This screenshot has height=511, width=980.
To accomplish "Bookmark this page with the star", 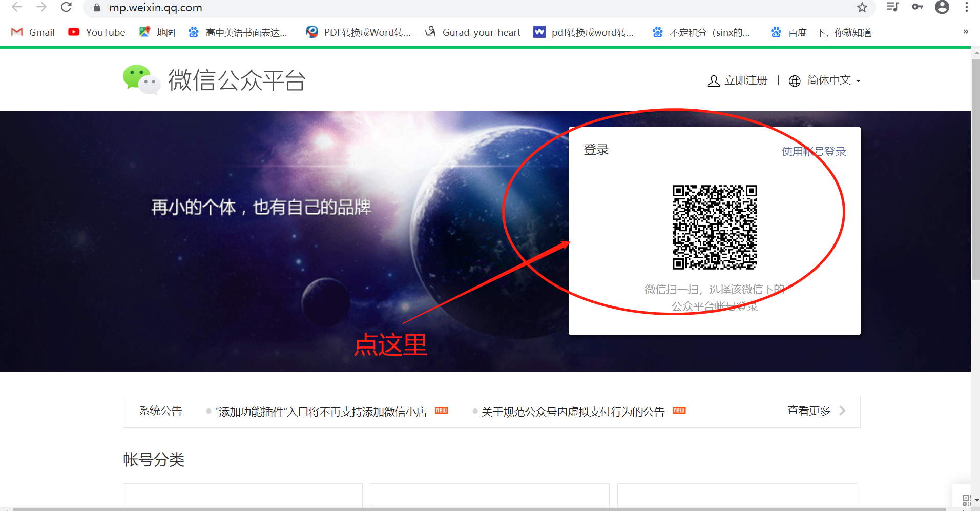I will point(862,7).
